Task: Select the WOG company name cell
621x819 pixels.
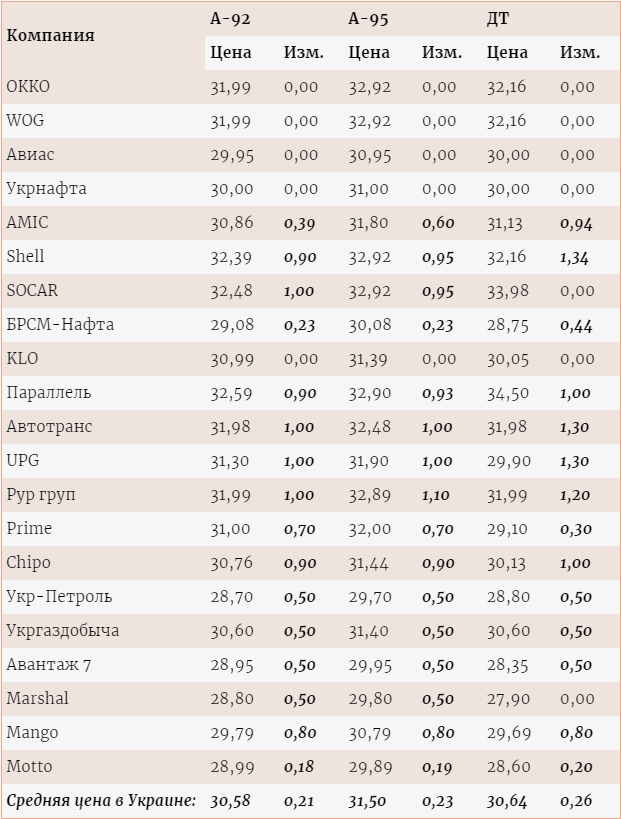Action: 25,121
